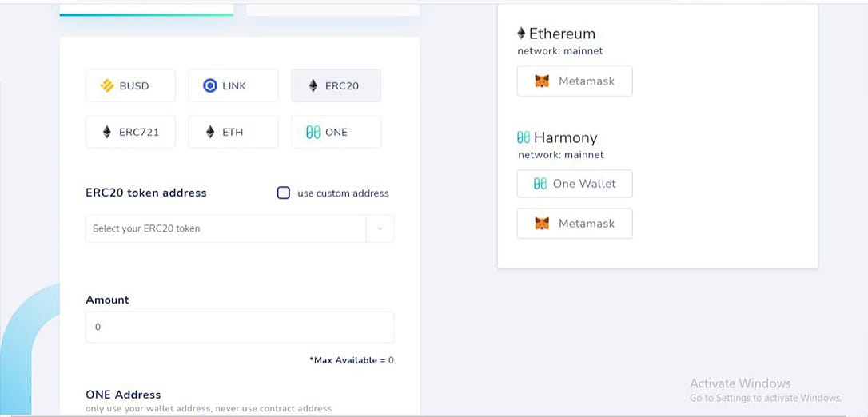Click the Metamask fox icon under Harmony
This screenshot has width=868, height=417.
[x=542, y=224]
